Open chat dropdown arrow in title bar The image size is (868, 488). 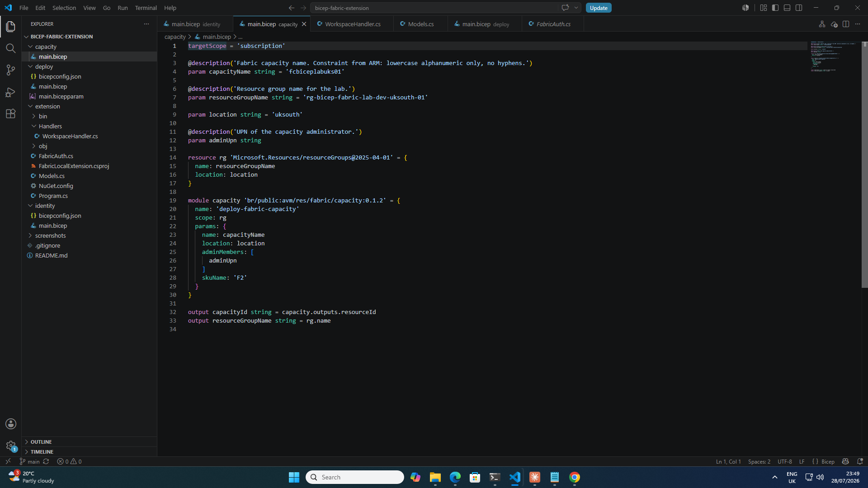pos(576,8)
